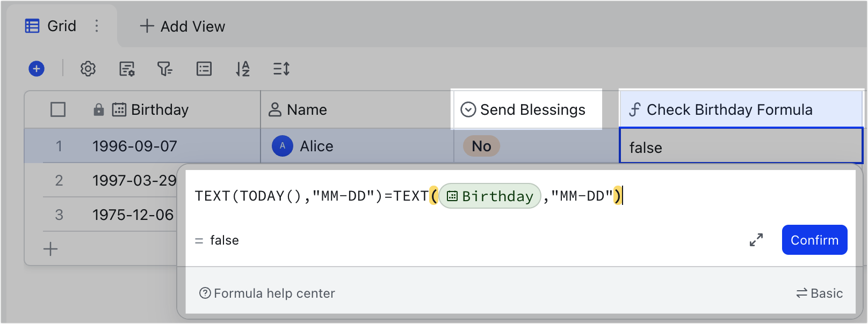Screen dimensions: 868x324
Task: Expand the formula editor with the expand arrows
Action: click(x=756, y=240)
